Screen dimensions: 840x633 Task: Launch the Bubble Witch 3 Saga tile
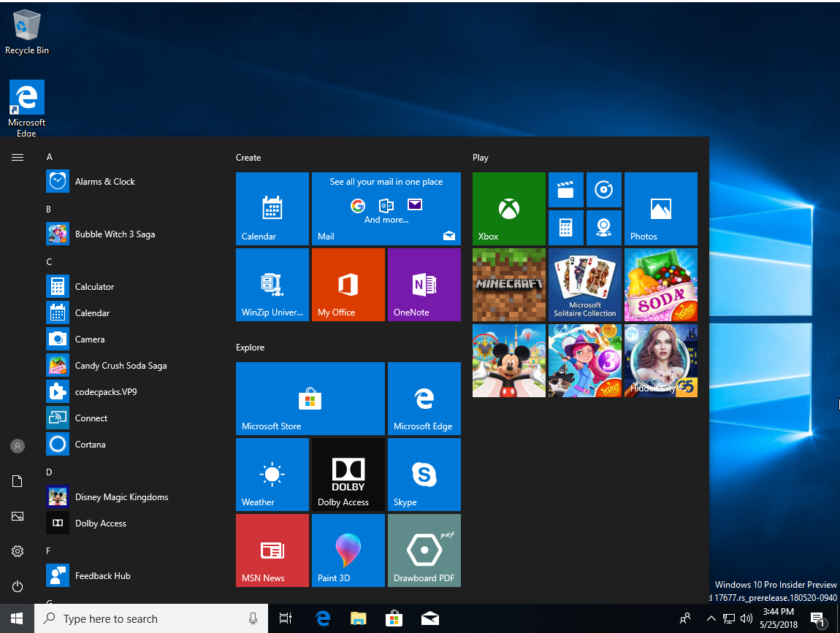pos(585,361)
